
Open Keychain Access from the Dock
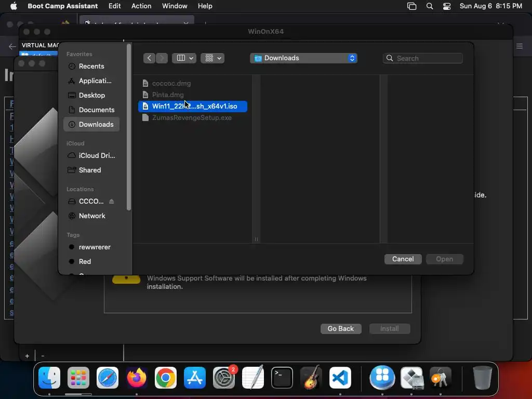coord(441,377)
